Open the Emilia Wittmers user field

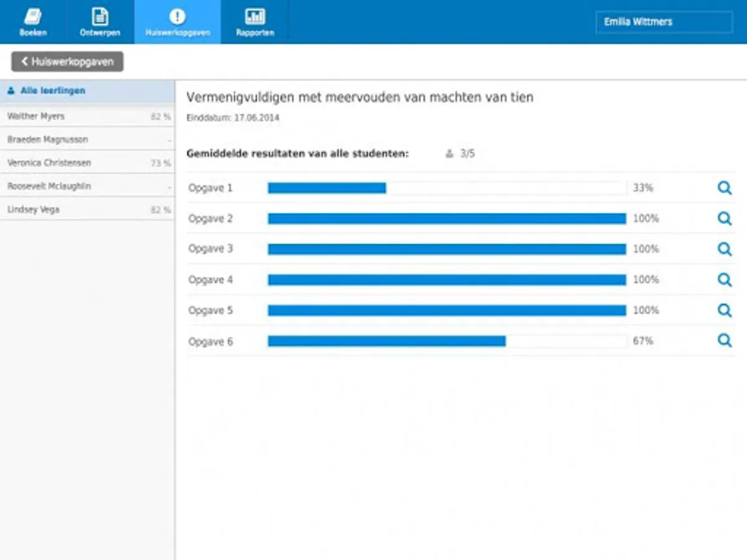coord(664,22)
